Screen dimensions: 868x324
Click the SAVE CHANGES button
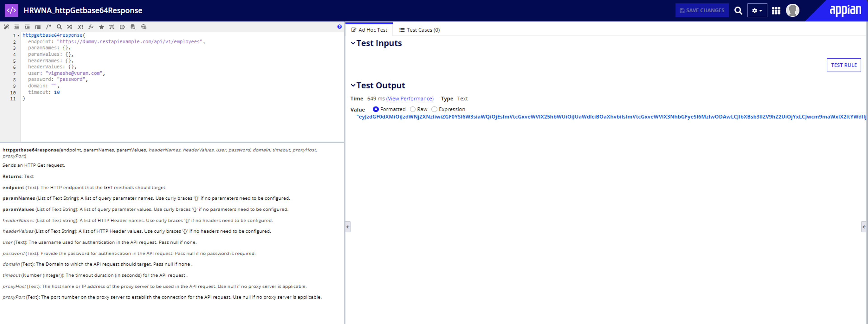pyautogui.click(x=702, y=10)
